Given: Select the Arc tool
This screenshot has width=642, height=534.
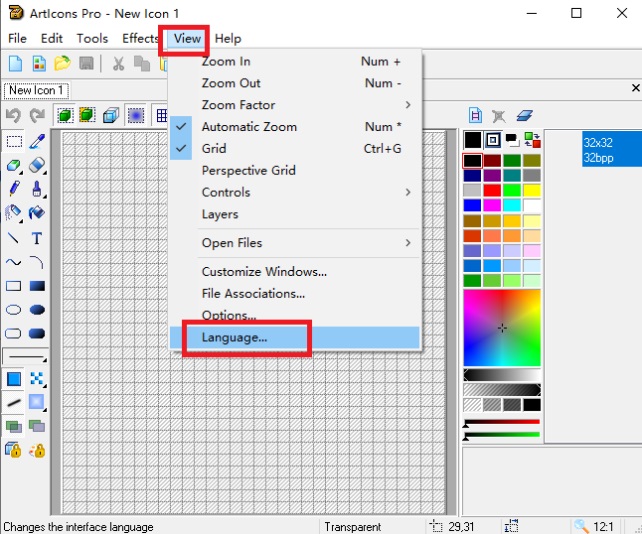Looking at the screenshot, I should pos(37,262).
